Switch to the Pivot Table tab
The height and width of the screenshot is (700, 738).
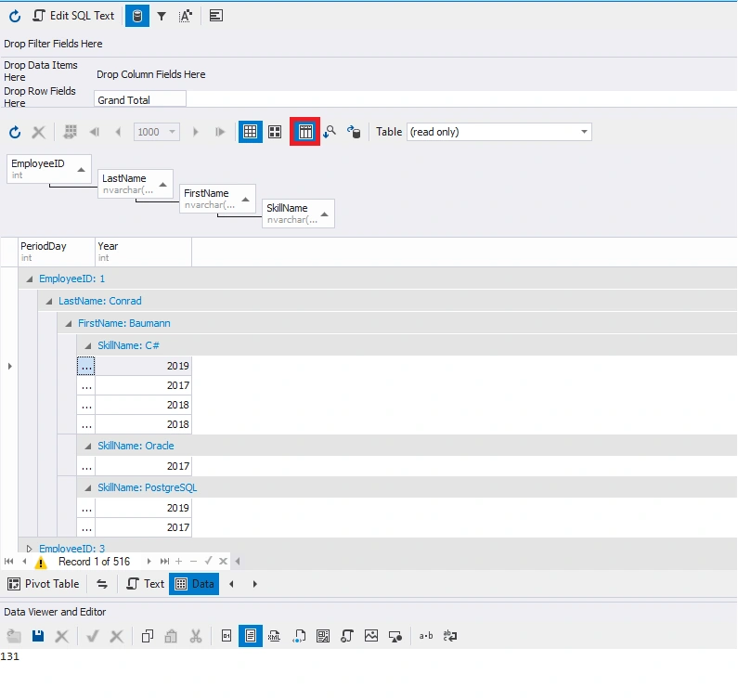coord(44,584)
